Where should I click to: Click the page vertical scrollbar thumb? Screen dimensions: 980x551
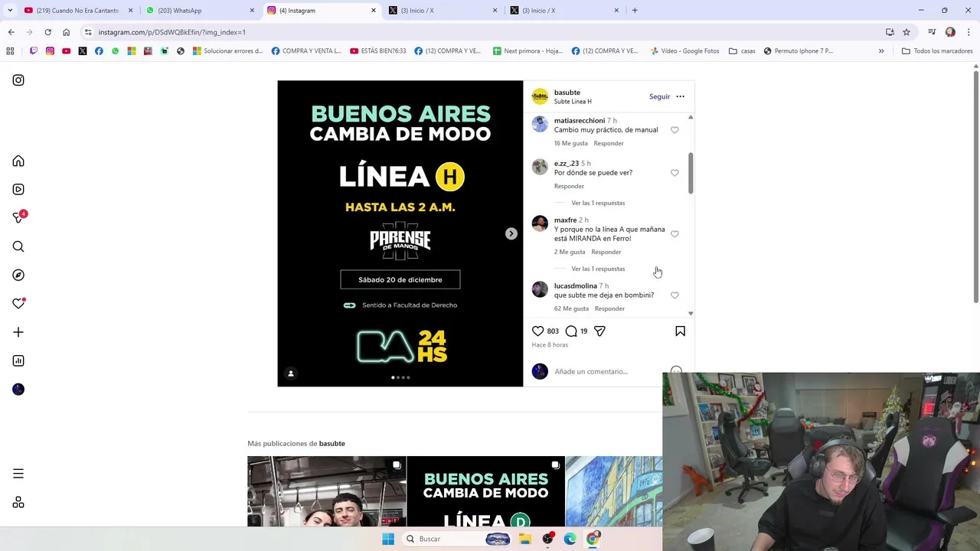[x=976, y=187]
